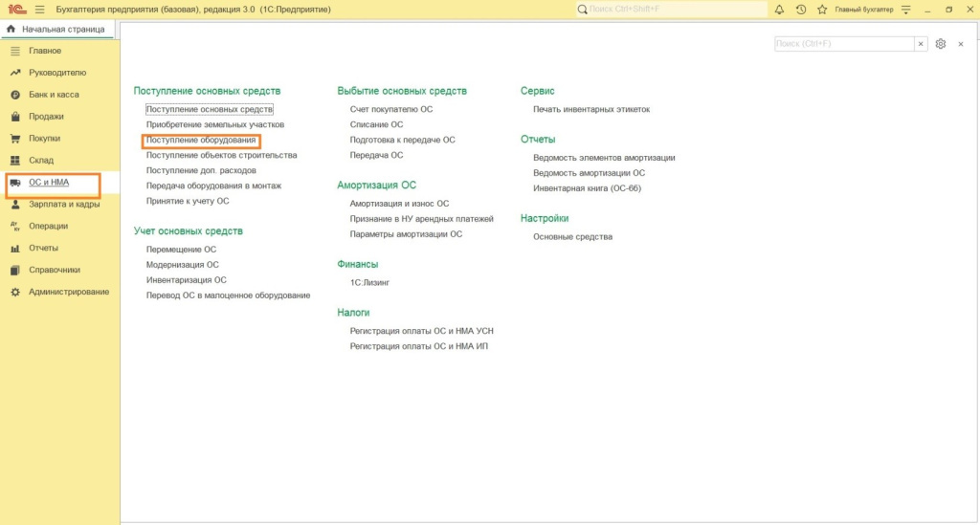Click the 1C logo icon

point(16,9)
